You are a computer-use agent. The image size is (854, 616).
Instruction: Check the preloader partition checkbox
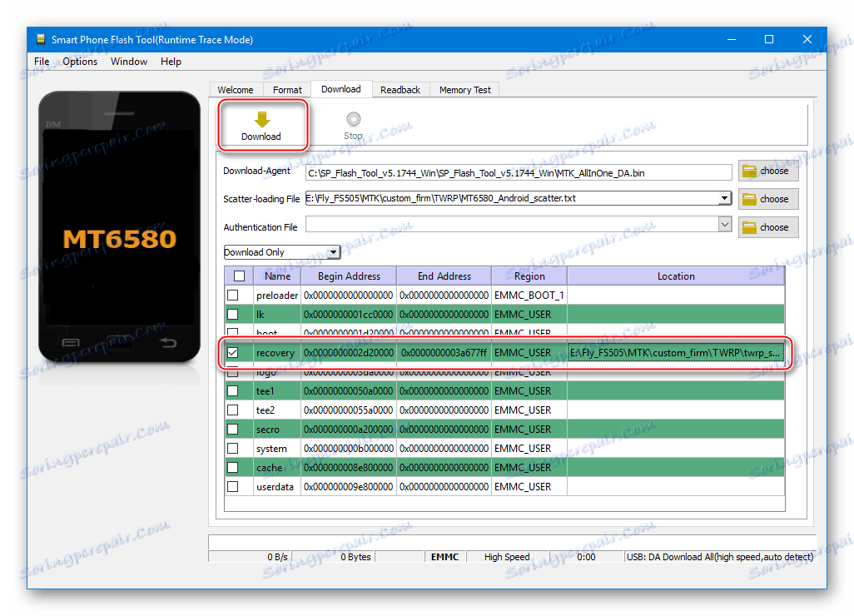233,296
